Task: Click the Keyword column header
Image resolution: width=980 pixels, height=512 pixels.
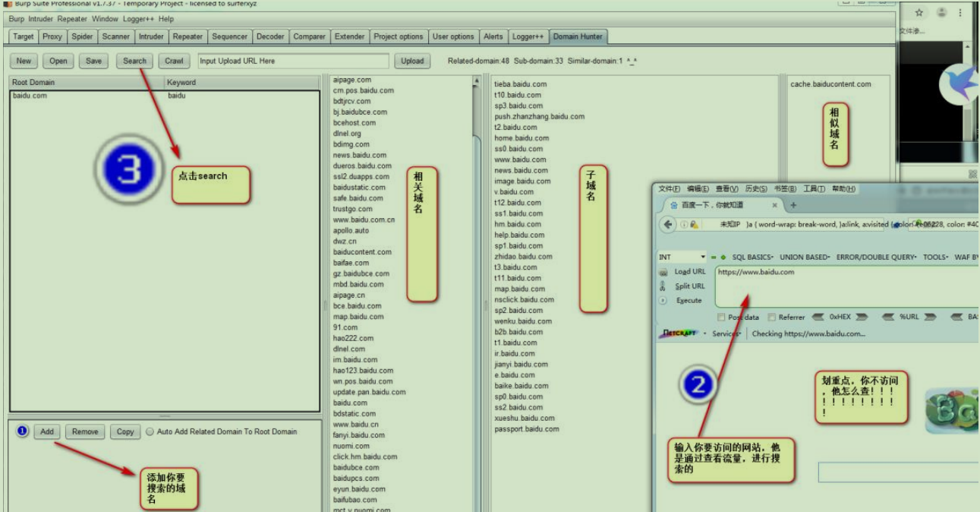Action: (242, 82)
